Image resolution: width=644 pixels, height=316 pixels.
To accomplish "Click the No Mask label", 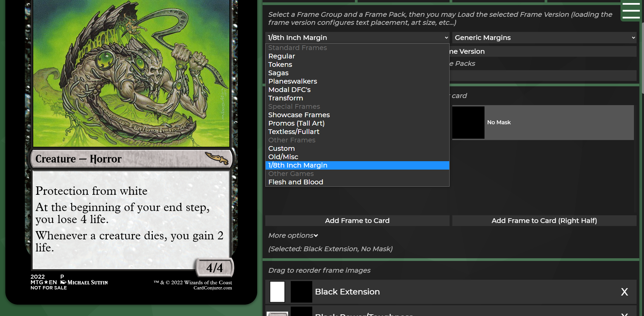I will [499, 123].
